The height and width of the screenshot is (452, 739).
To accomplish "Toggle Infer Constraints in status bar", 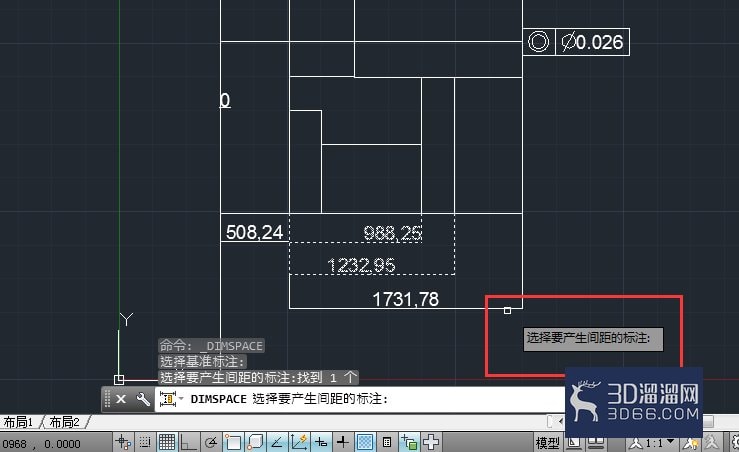I will tap(123, 443).
